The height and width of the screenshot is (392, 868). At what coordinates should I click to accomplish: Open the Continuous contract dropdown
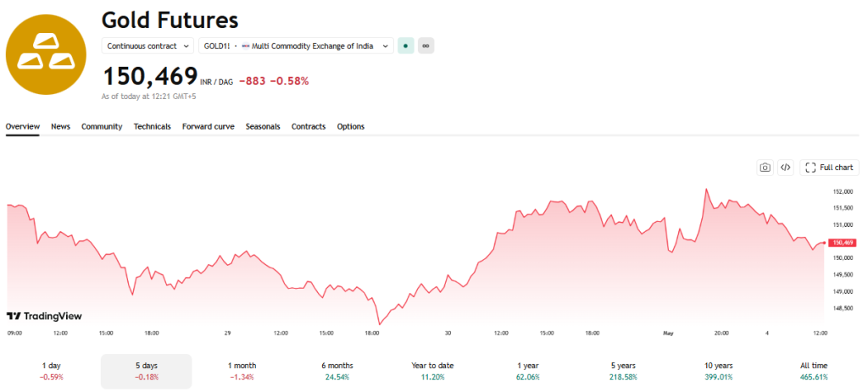tap(147, 46)
